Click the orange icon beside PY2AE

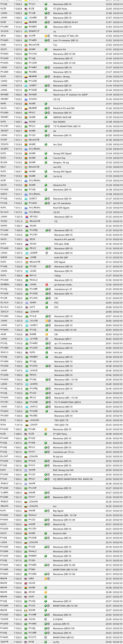click(46, 429)
